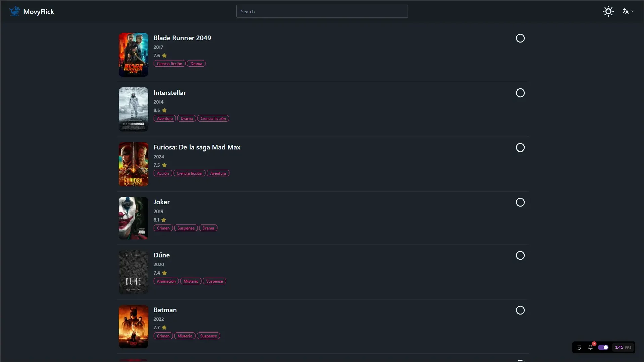Mark Interstellar circle toggle
This screenshot has height=362, width=644.
(520, 93)
